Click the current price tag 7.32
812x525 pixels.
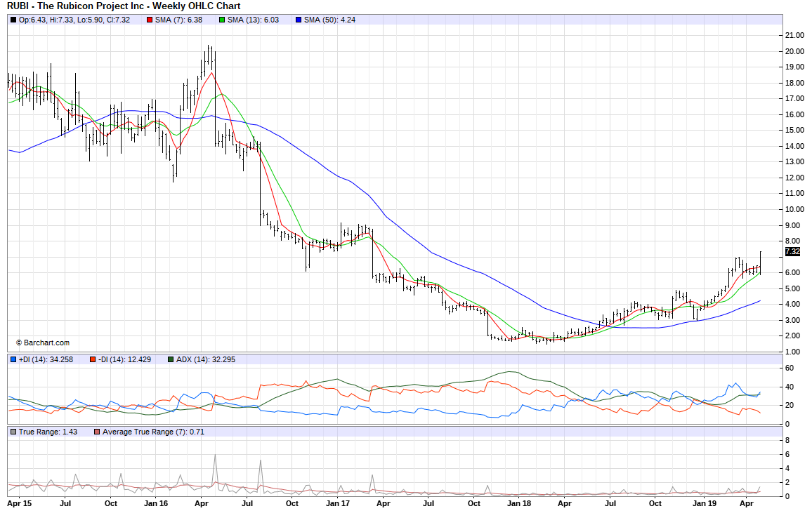pyautogui.click(x=792, y=252)
